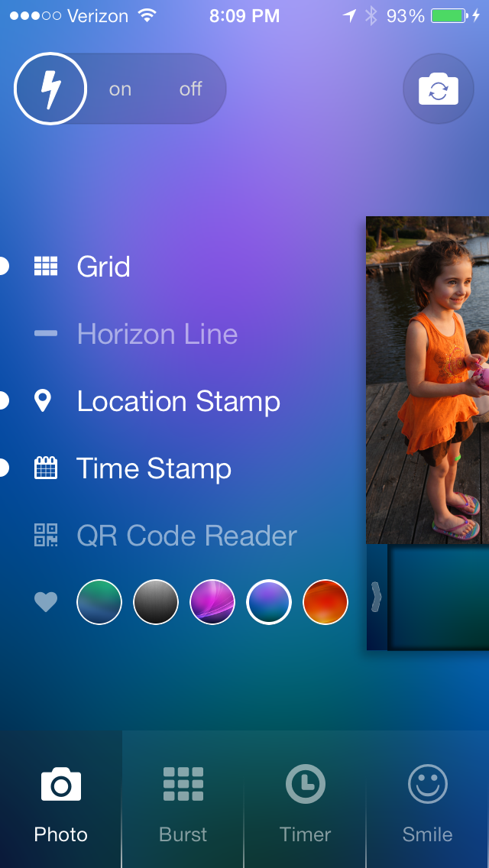The height and width of the screenshot is (868, 489).
Task: Tap the heart favorites icon
Action: click(46, 602)
